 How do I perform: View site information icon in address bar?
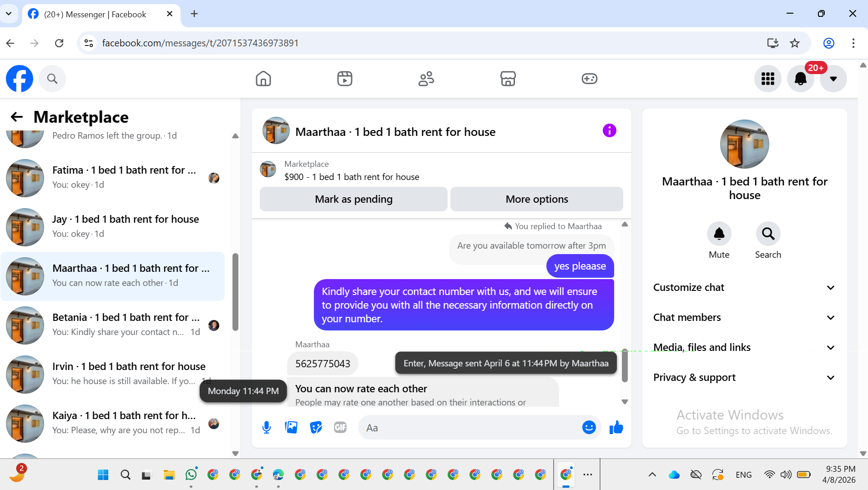[x=89, y=43]
